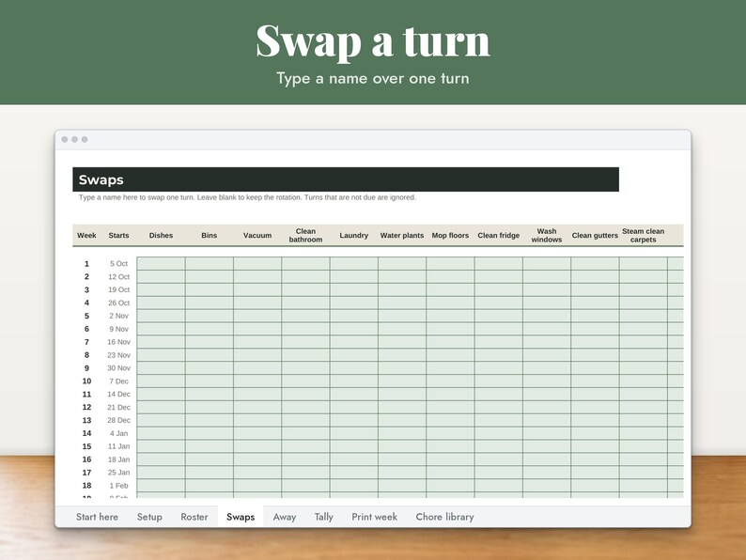Viewport: 746px width, 560px height.
Task: Click Steam clean carpets cell week 11
Action: 644,395
